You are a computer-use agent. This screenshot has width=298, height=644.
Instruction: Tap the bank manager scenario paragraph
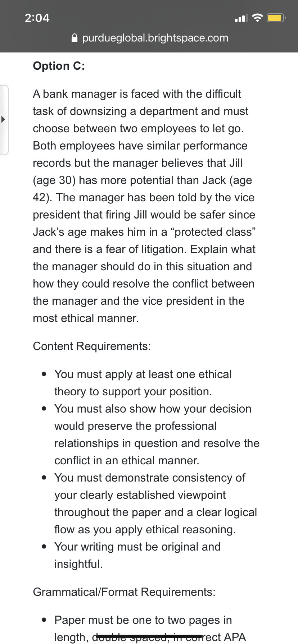pos(144,206)
